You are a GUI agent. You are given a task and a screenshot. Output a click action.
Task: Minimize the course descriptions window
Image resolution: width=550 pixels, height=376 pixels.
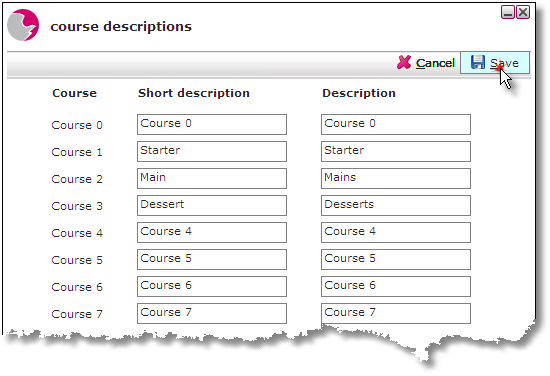click(508, 12)
